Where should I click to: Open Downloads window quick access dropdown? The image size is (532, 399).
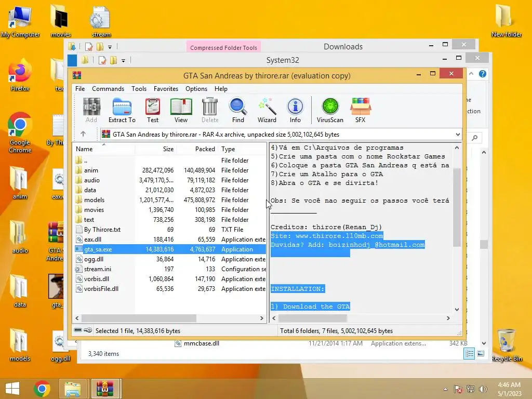(110, 47)
